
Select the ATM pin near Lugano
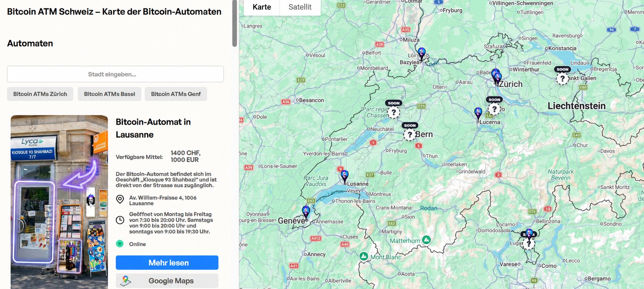click(529, 235)
